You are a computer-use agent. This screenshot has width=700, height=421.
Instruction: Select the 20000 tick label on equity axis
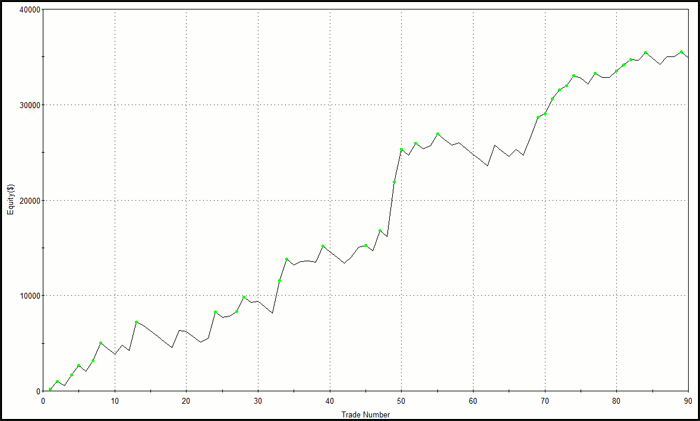(x=25, y=200)
